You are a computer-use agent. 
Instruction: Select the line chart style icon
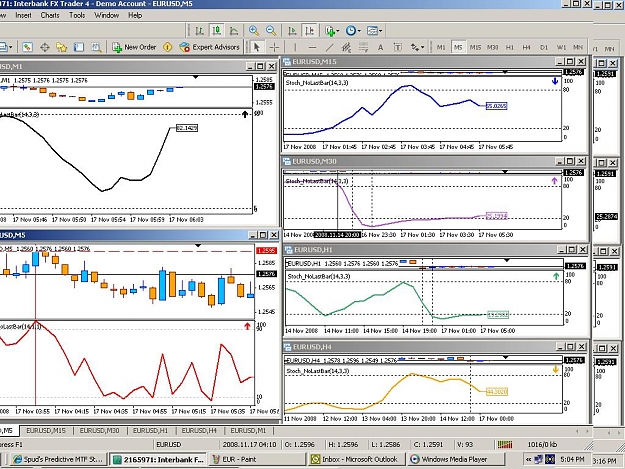coord(234,31)
